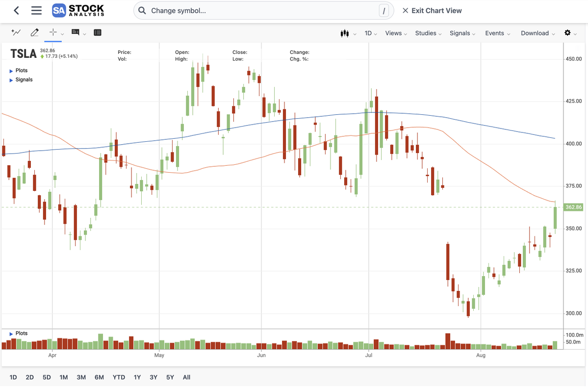The height and width of the screenshot is (387, 588).
Task: Click the Stock Analysis logo
Action: (78, 10)
